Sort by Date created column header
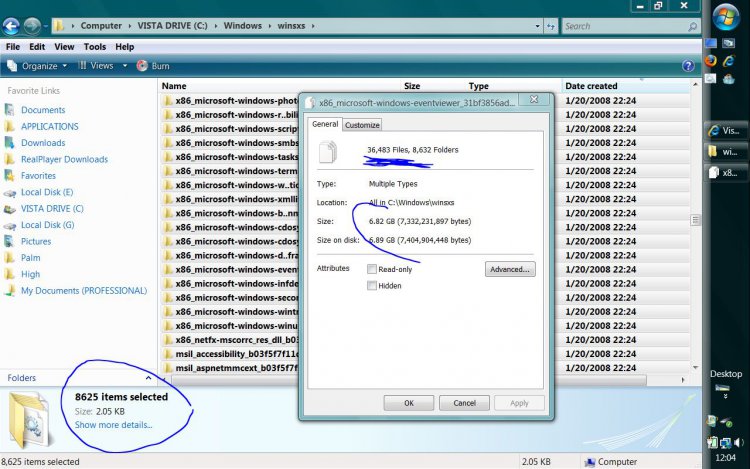This screenshot has height=469, width=750. [x=591, y=86]
